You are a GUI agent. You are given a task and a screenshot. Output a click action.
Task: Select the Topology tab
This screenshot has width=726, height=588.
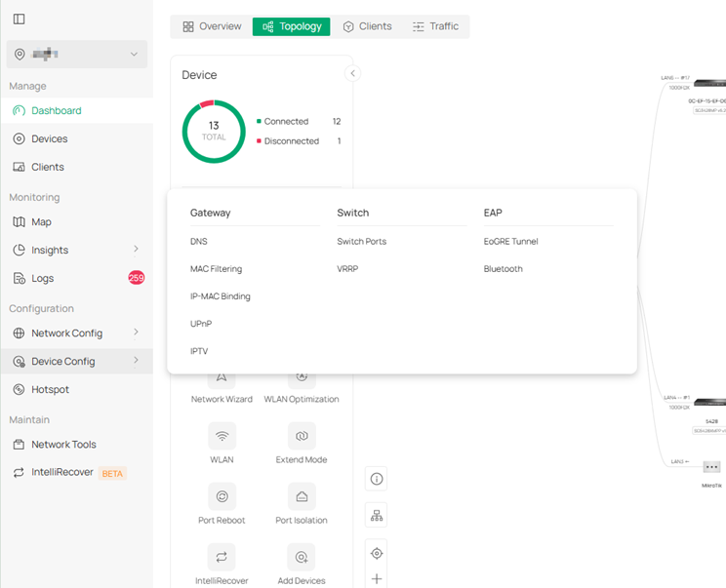[291, 26]
